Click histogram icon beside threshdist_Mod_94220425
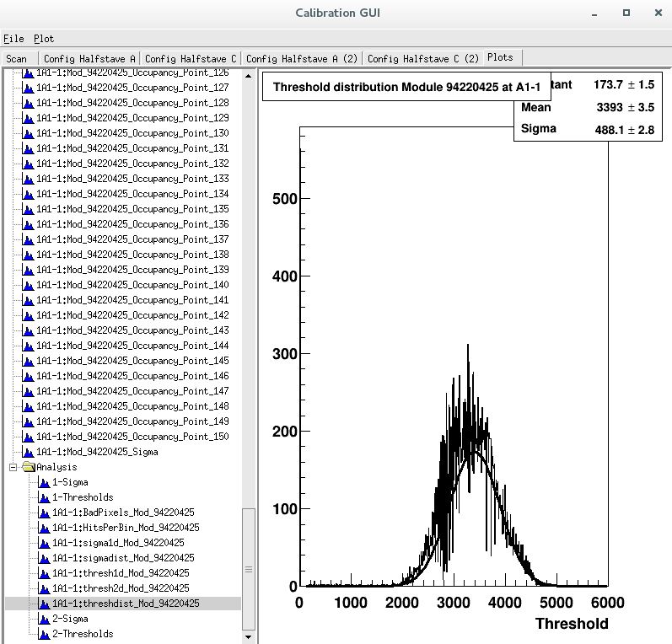The image size is (672, 644). tap(44, 604)
